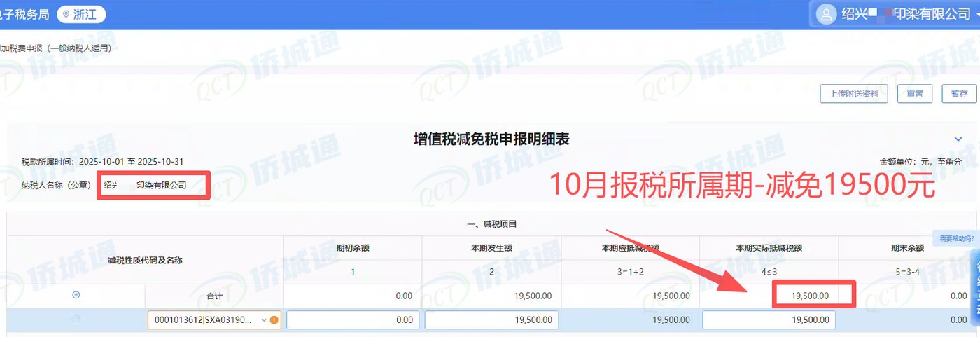Open the company account dropdown arrow
Screen dimensions: 980x337
tap(976, 15)
